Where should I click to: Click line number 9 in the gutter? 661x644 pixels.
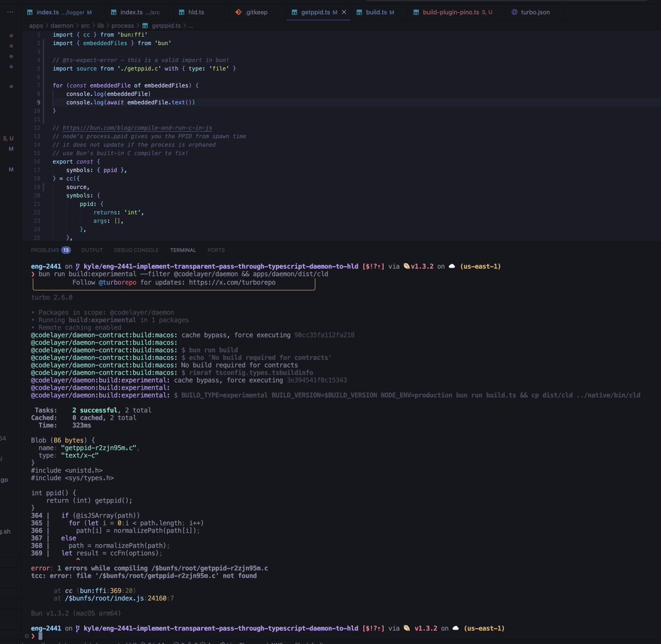[38, 102]
